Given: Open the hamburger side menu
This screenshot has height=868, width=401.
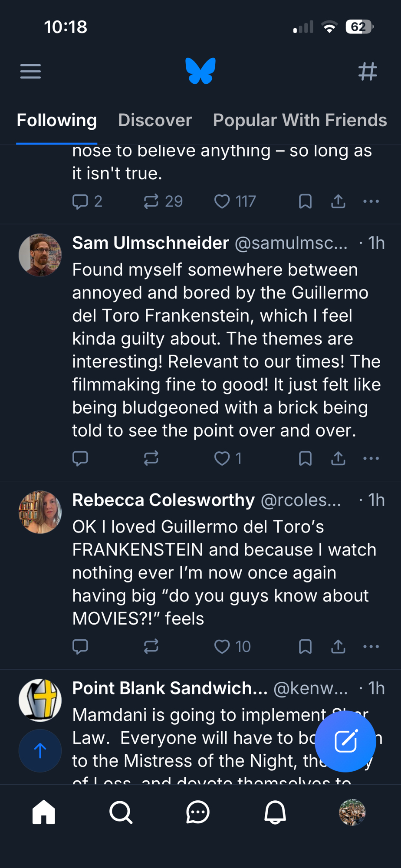Looking at the screenshot, I should (30, 71).
